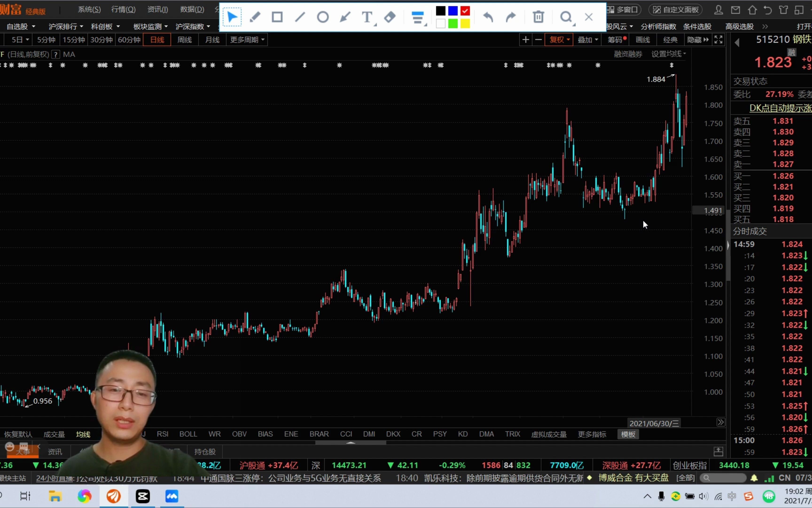
Task: Toggle 隐藏 side panel
Action: tap(698, 40)
